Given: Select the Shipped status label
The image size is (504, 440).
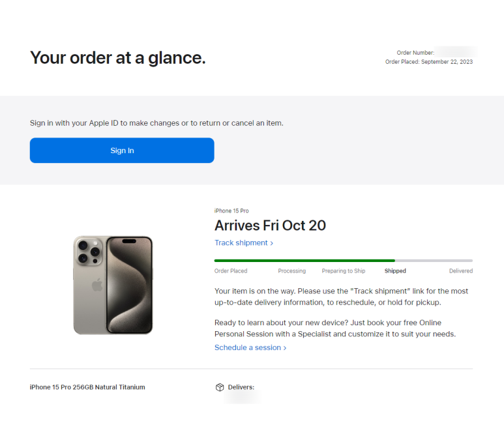Looking at the screenshot, I should (395, 271).
